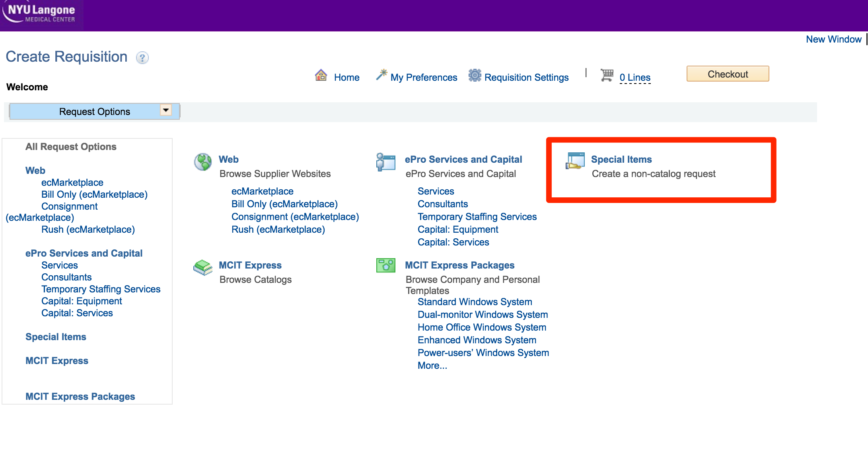Image resolution: width=868 pixels, height=475 pixels.
Task: Click the Home house icon
Action: [x=321, y=75]
